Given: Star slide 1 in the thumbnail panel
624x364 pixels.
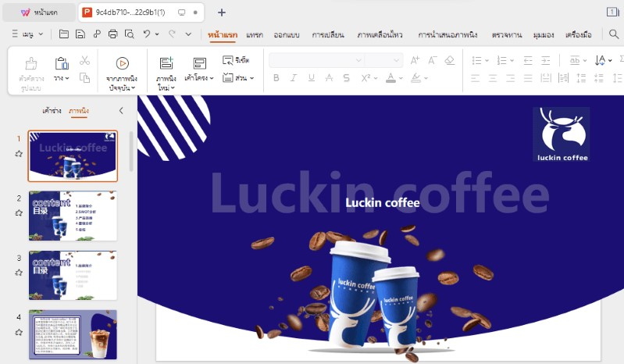Looking at the screenshot, I should (x=19, y=154).
